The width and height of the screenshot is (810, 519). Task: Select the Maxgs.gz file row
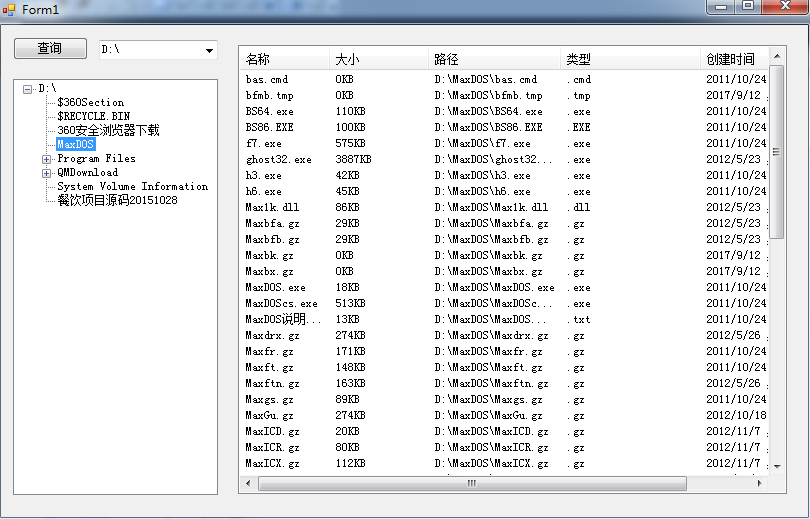(x=504, y=400)
